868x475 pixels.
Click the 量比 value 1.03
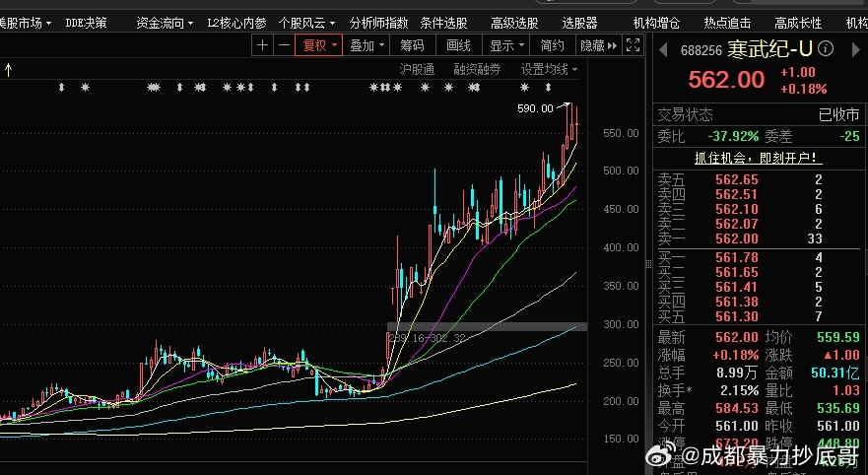click(846, 390)
